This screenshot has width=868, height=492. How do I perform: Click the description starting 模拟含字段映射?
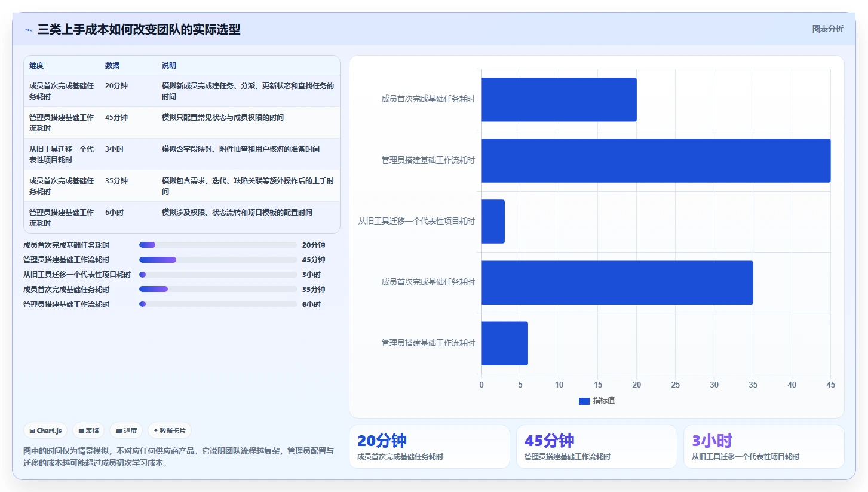pos(241,149)
